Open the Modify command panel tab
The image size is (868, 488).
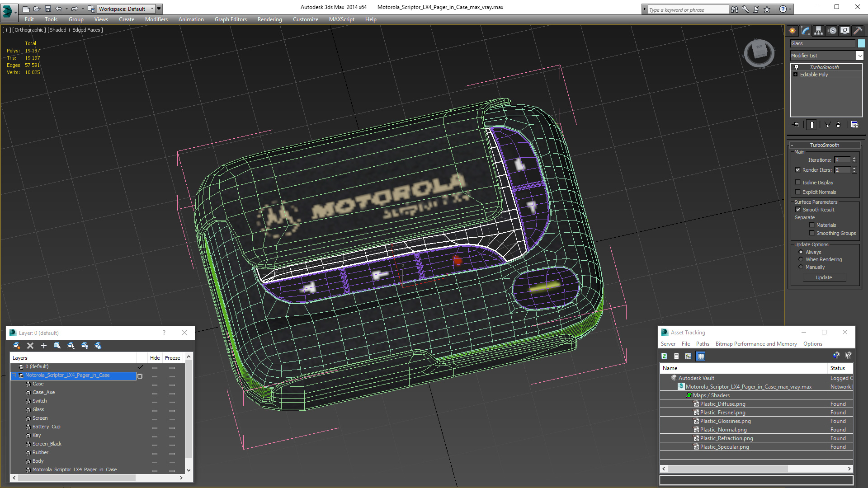coord(805,31)
